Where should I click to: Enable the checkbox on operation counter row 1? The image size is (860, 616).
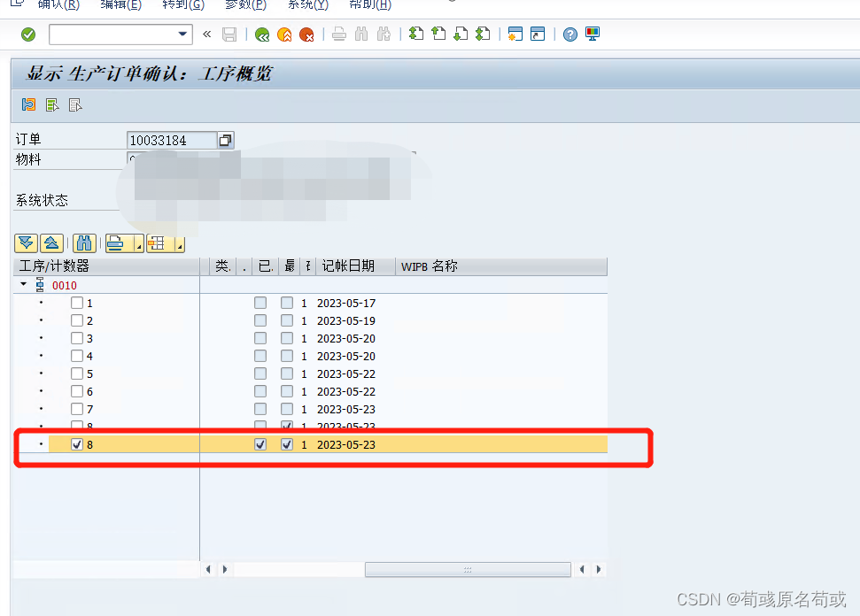point(77,302)
